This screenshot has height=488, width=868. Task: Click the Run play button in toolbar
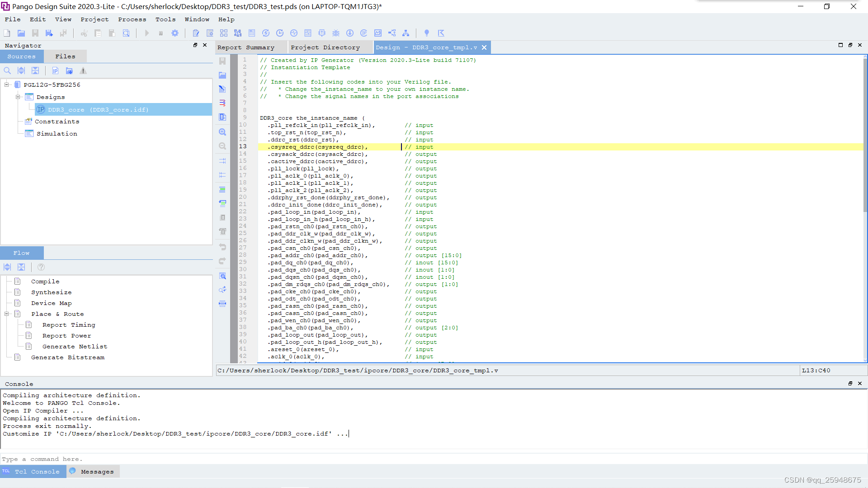[146, 33]
